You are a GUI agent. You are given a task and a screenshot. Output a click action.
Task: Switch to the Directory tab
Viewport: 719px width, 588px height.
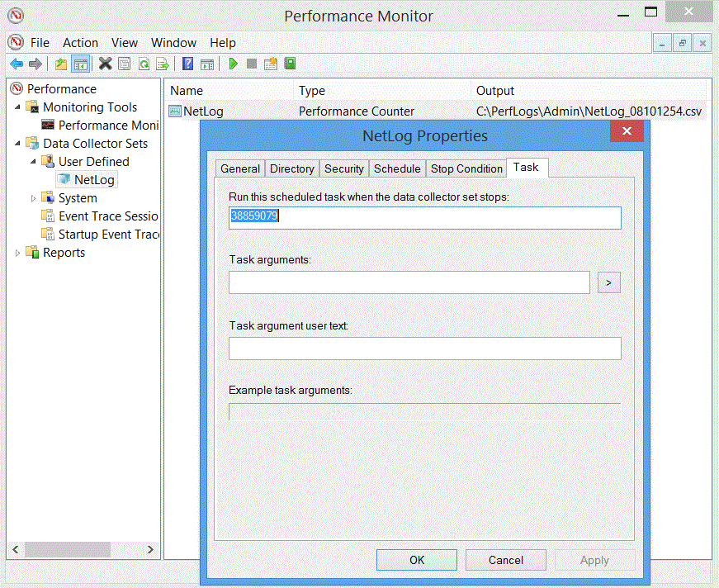292,168
